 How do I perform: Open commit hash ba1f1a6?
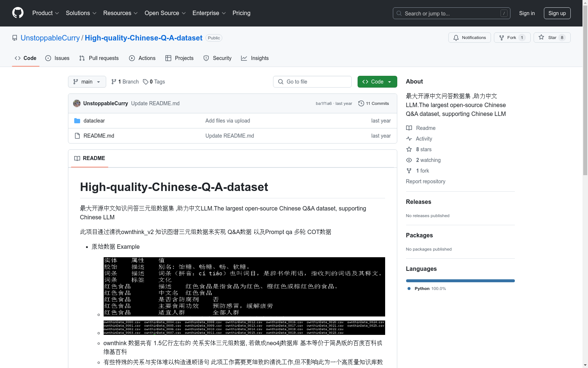click(x=324, y=103)
